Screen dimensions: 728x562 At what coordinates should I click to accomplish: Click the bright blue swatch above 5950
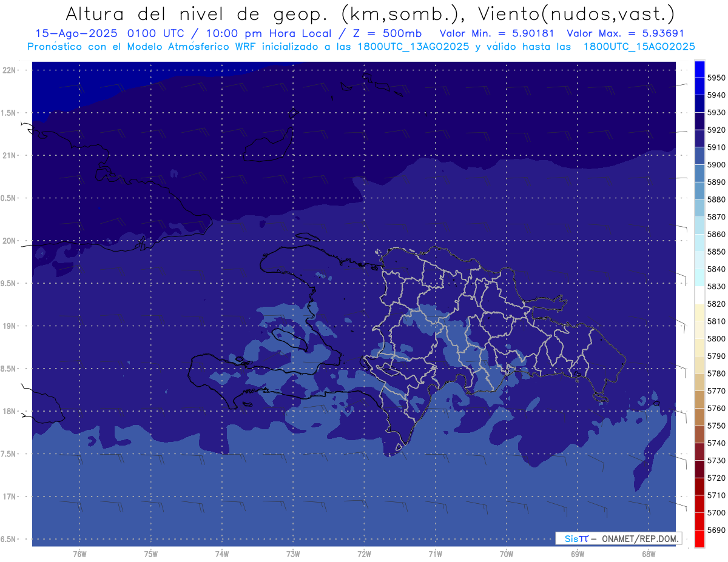pyautogui.click(x=699, y=69)
